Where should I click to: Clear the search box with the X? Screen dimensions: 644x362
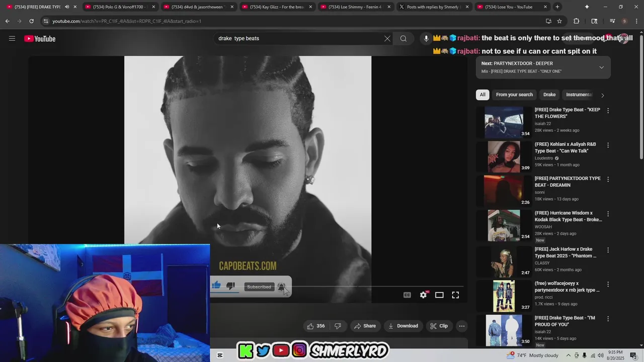(x=387, y=39)
